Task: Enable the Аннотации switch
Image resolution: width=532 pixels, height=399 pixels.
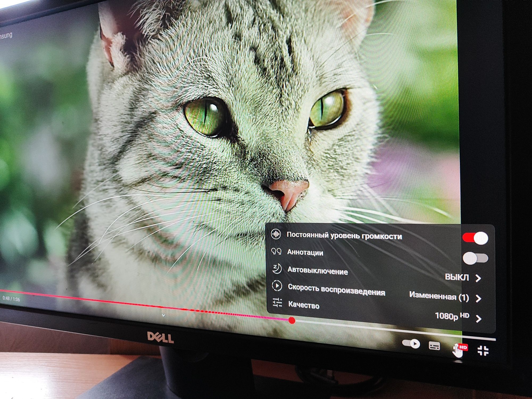Action: point(476,258)
